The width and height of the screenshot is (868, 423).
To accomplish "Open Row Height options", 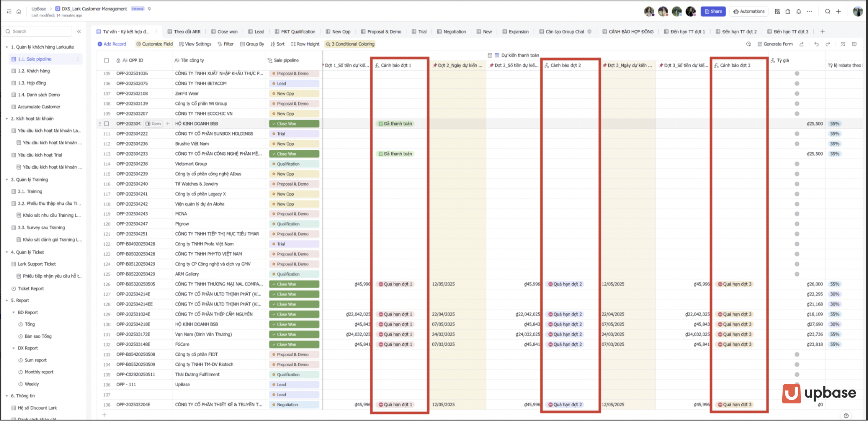I will click(305, 44).
